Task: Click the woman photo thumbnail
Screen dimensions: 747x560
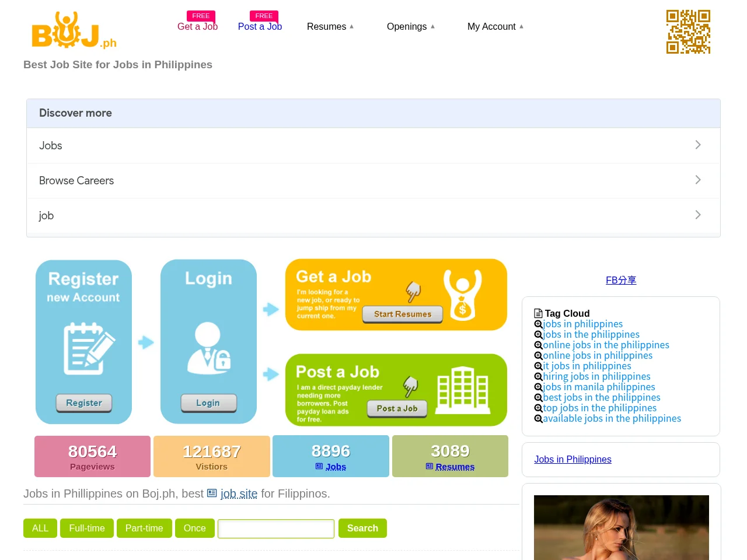Action: 622,527
